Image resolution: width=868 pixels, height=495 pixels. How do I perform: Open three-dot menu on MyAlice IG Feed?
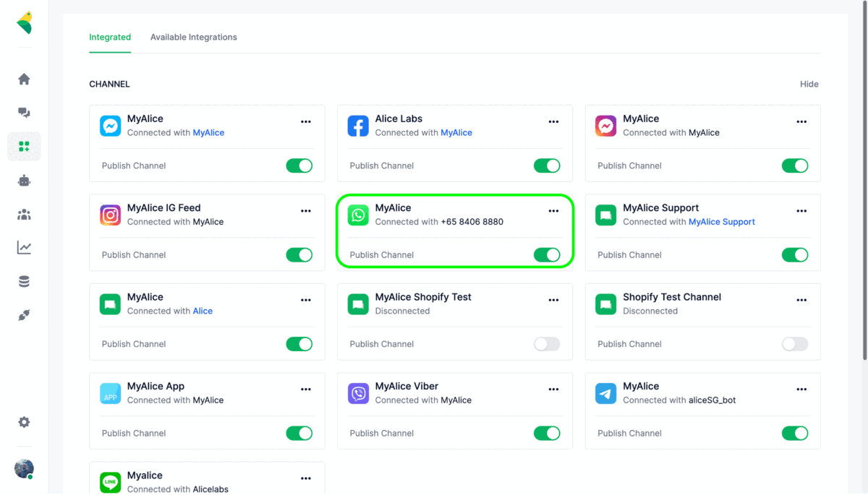(306, 211)
